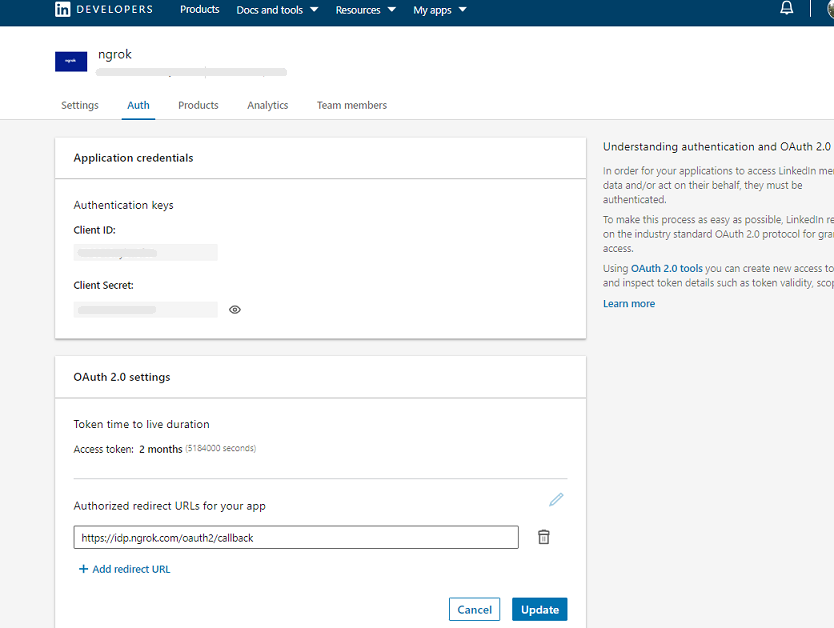Open the OAuth 2.0 tools link
This screenshot has height=628, width=834.
[666, 269]
